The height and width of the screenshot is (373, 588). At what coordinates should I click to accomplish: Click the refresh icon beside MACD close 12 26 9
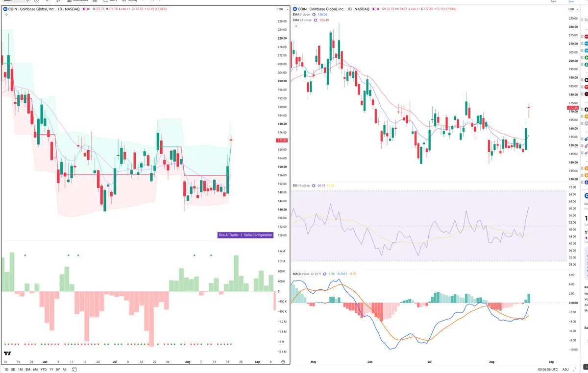point(325,274)
